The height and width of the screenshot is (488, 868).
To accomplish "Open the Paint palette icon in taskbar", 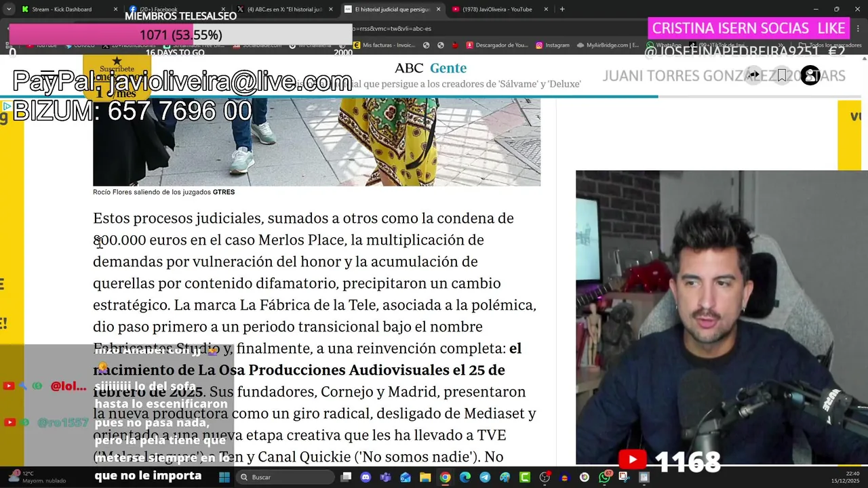I will [x=505, y=477].
